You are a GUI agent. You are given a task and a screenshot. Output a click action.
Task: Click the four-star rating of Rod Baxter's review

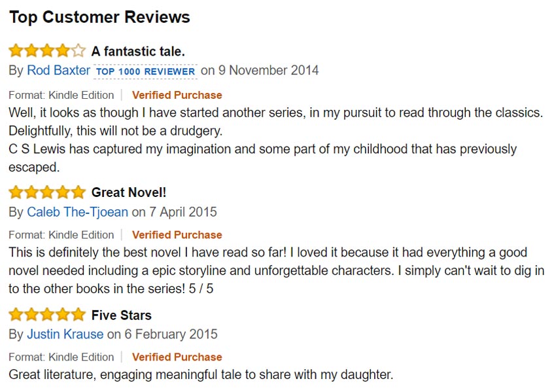[47, 51]
